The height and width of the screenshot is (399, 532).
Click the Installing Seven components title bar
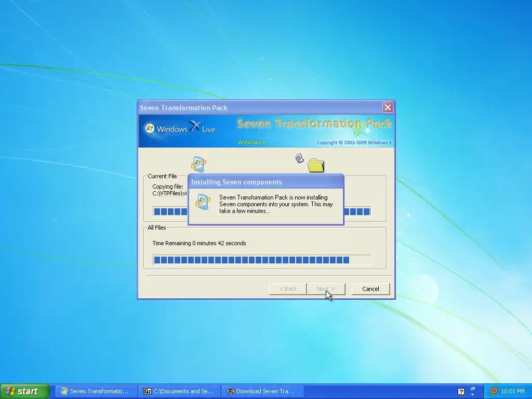[x=265, y=182]
